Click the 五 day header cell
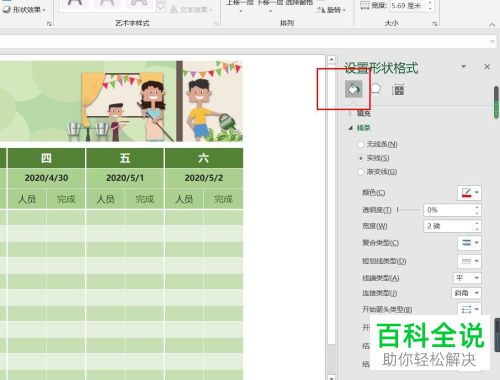 click(125, 158)
